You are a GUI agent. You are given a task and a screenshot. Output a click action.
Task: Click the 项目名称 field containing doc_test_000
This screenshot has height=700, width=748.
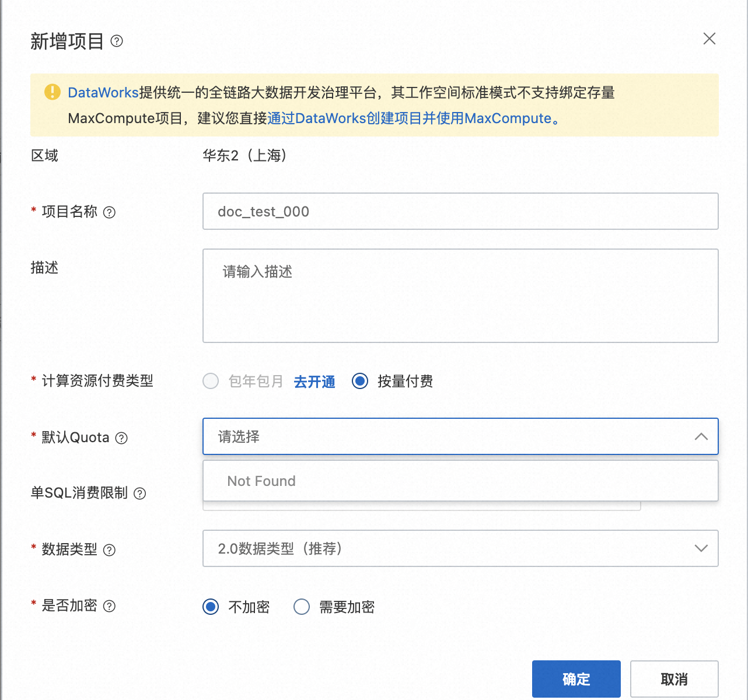point(460,211)
